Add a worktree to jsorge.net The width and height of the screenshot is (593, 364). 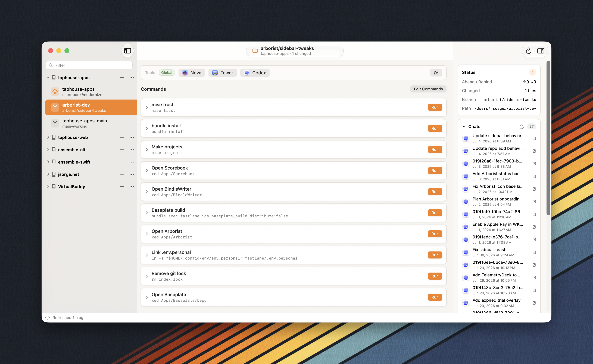click(x=122, y=174)
